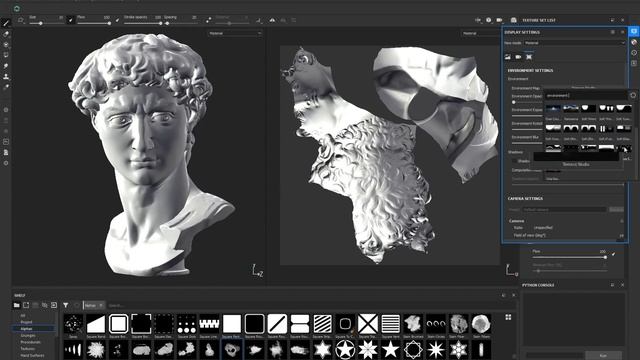Select the Square Borders alpha thumbnail
Image resolution: width=640 pixels, height=360 pixels.
(118, 324)
